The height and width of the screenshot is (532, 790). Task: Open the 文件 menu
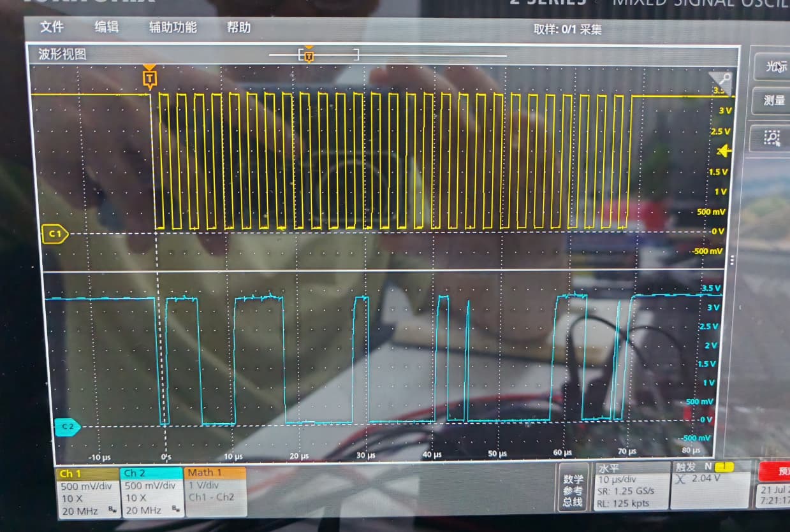tap(52, 27)
